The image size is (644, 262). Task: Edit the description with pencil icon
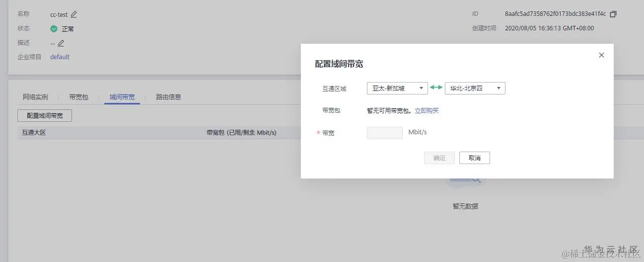click(61, 43)
